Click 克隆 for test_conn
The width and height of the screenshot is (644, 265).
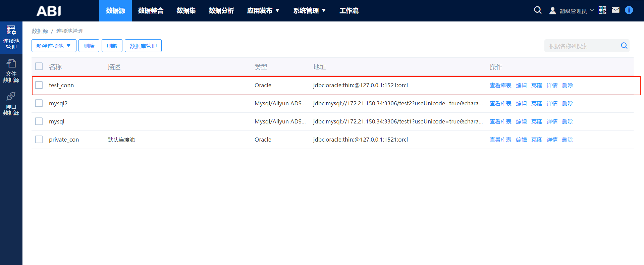537,85
